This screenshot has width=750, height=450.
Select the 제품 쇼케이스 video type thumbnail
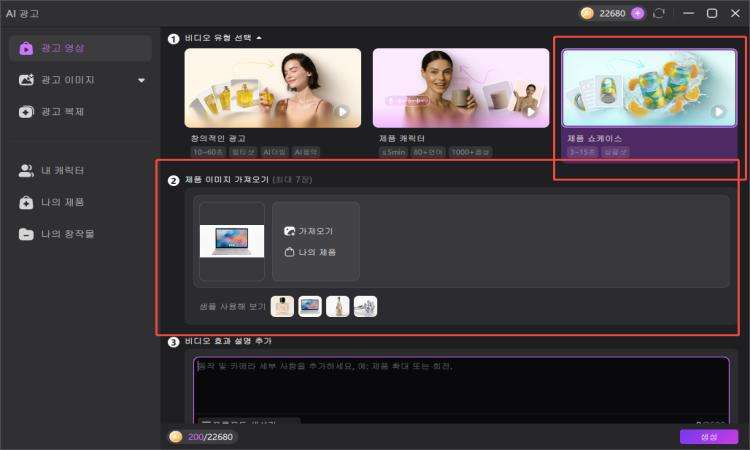click(649, 88)
